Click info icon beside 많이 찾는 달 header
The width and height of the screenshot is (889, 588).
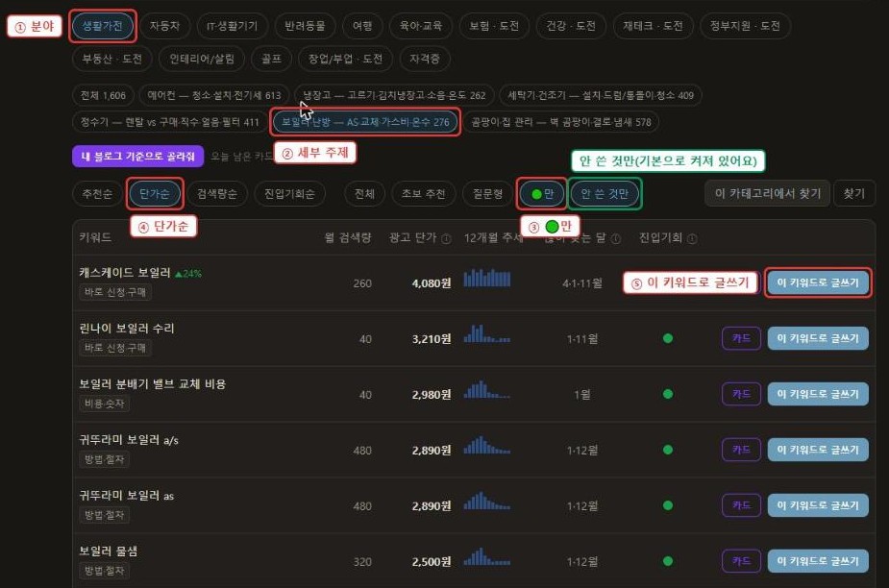[x=616, y=238]
